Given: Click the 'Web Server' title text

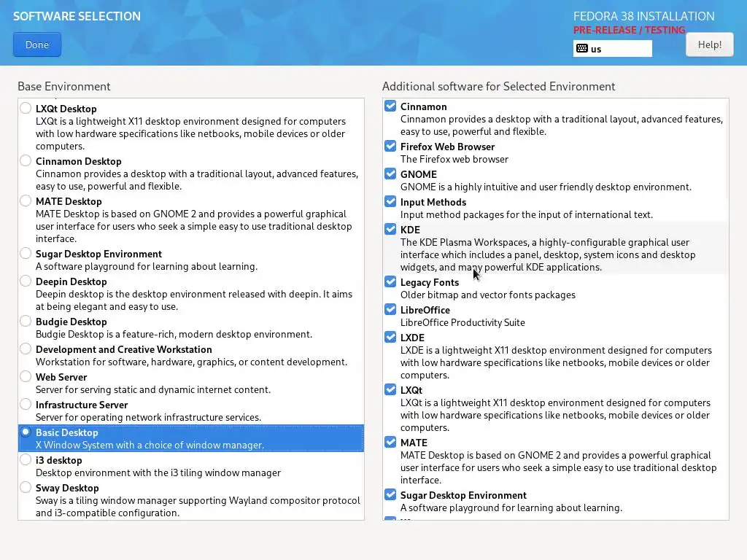Looking at the screenshot, I should [61, 377].
